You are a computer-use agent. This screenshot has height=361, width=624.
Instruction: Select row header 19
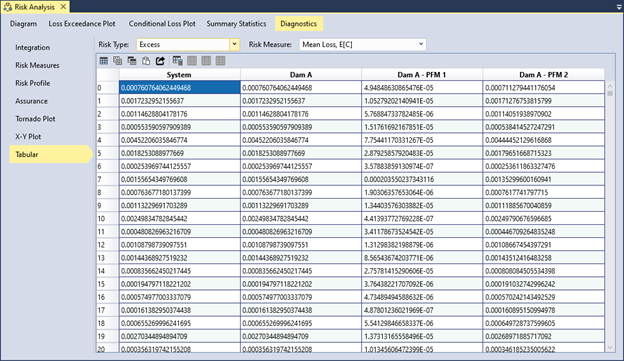(x=107, y=336)
